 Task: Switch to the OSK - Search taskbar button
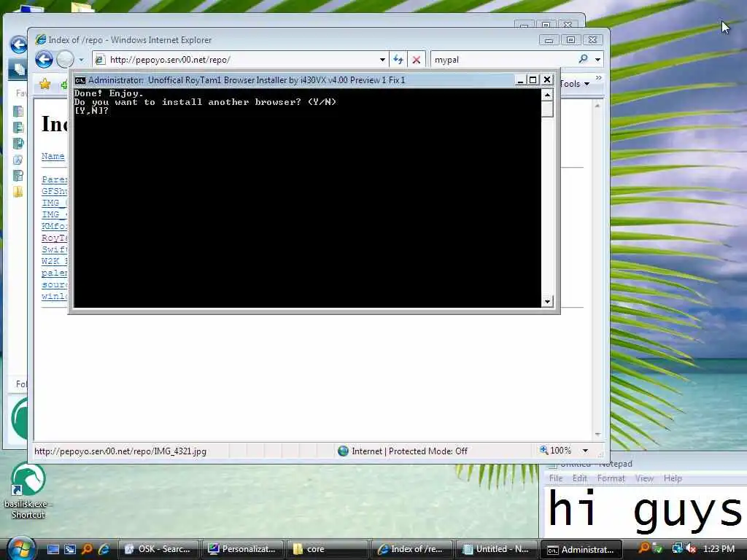(x=158, y=549)
